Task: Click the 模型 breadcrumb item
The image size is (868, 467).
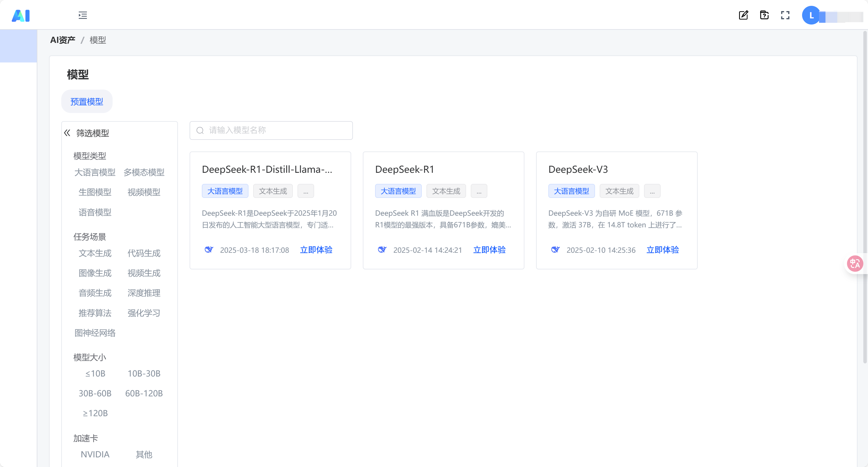Action: click(x=98, y=40)
